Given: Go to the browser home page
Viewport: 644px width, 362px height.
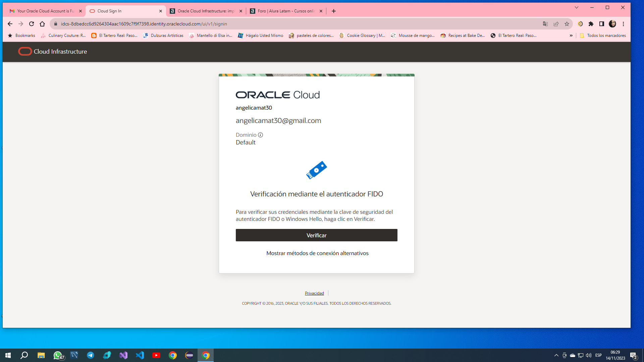Looking at the screenshot, I should 42,24.
